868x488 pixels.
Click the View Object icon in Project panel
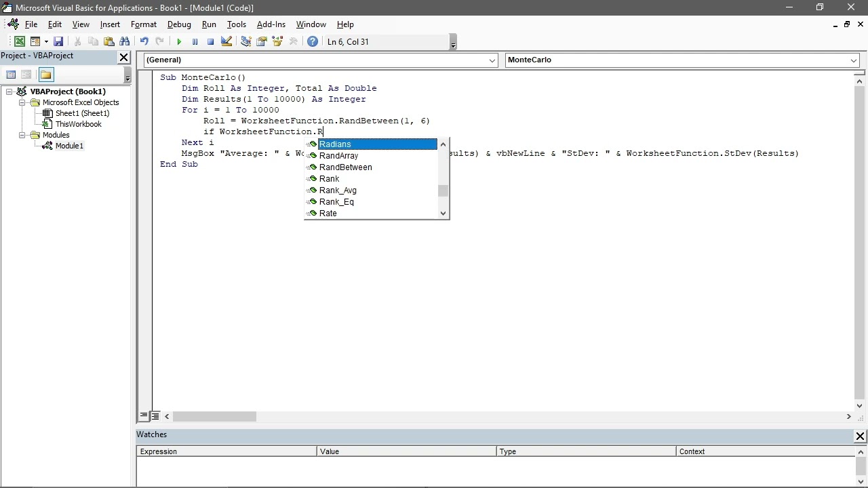tap(26, 75)
